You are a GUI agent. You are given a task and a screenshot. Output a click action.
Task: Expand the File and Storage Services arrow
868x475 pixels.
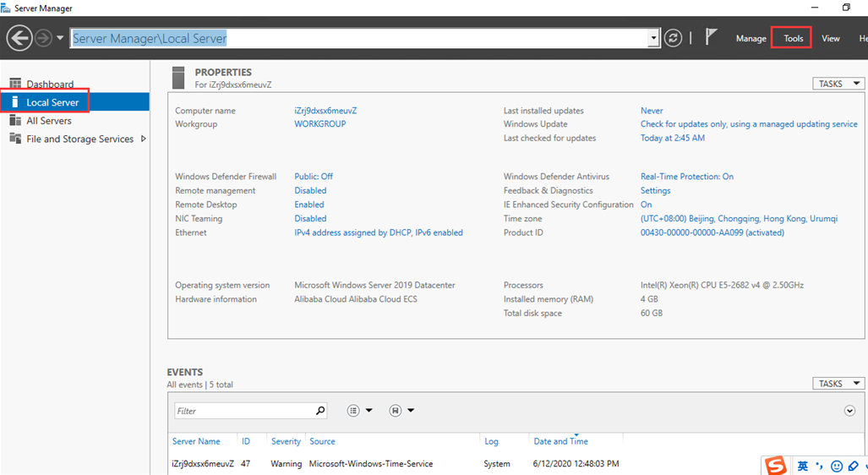point(144,139)
